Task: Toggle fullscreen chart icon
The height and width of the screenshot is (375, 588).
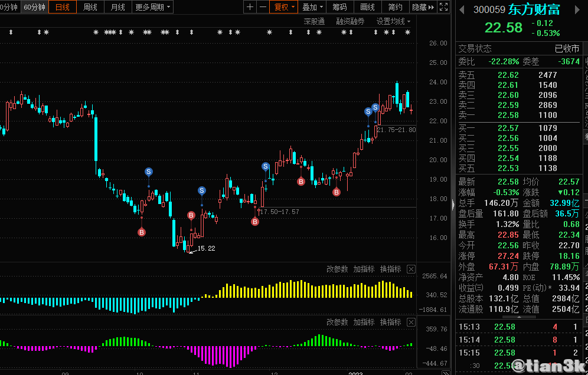Action: [443, 7]
